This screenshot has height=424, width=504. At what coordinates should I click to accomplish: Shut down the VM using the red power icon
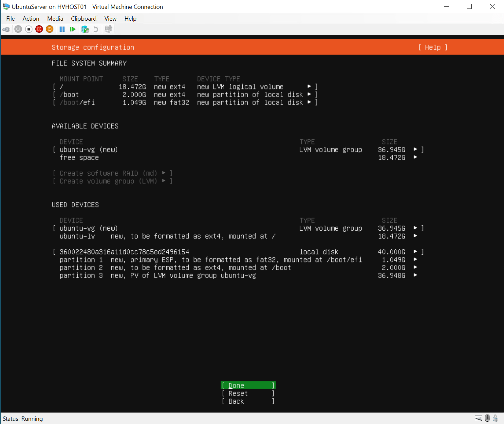click(39, 29)
